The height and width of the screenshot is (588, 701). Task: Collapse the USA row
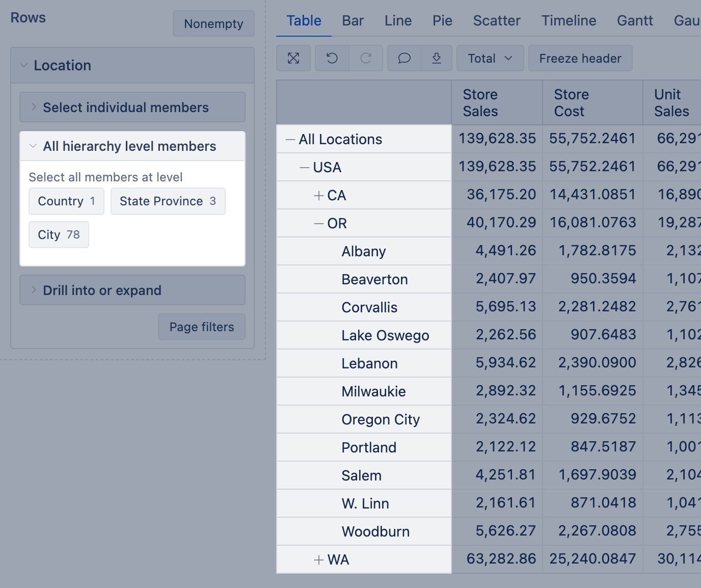click(x=305, y=168)
